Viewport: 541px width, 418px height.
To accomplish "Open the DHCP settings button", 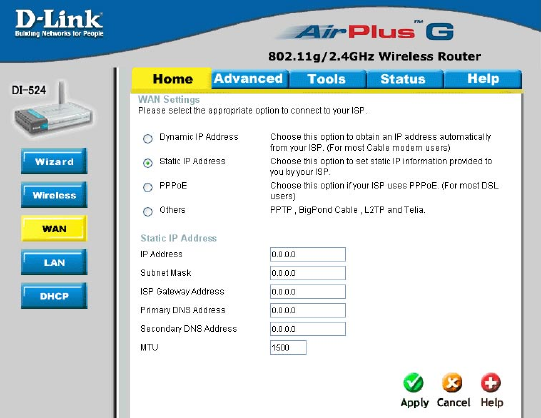I will pos(54,296).
